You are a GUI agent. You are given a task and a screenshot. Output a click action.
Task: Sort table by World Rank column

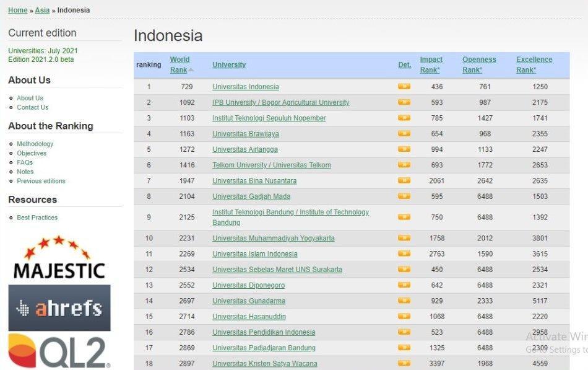click(180, 64)
